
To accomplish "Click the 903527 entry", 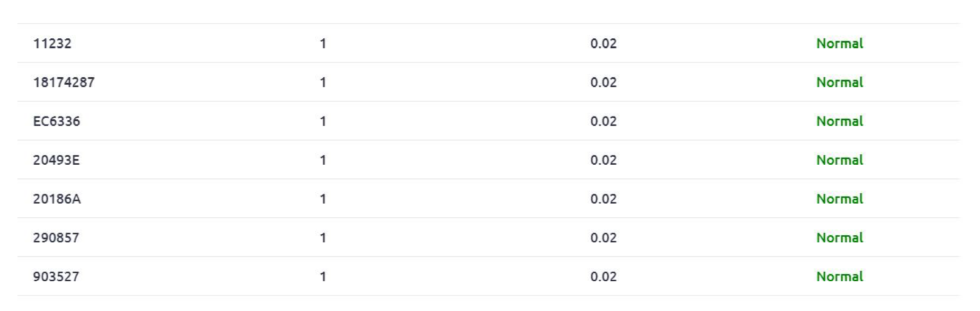I will (x=56, y=276).
